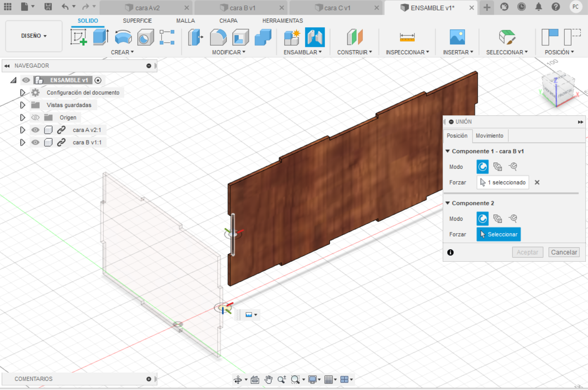Viewport: 588px width, 390px height.
Task: Switch to the cara B v1 document tab
Action: (241, 8)
